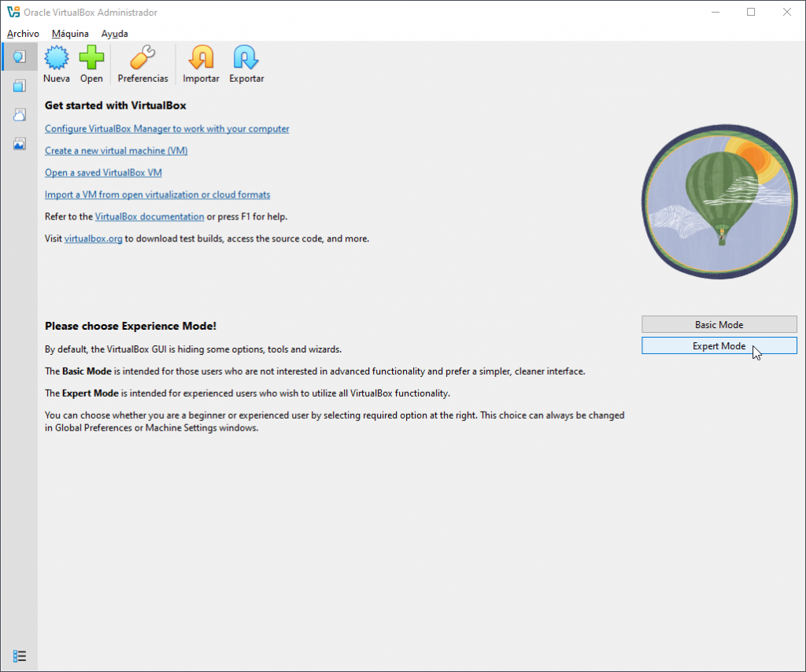Image resolution: width=806 pixels, height=672 pixels.
Task: Click the Nueva (new machine) toolbar icon
Action: pyautogui.click(x=57, y=60)
